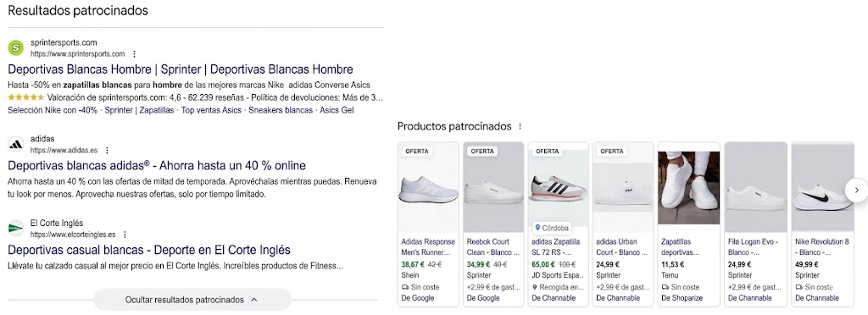
Task: Click the OFERTA badge on Adidas Response card
Action: [417, 151]
